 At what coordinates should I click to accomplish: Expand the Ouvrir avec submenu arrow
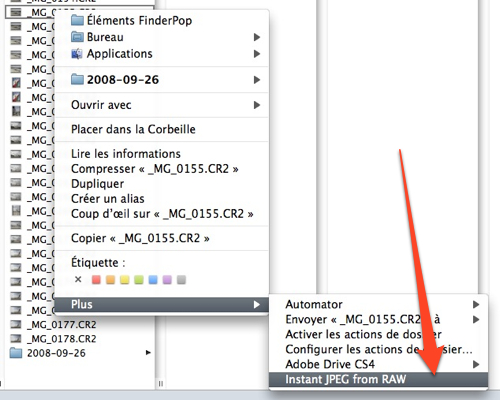(257, 105)
